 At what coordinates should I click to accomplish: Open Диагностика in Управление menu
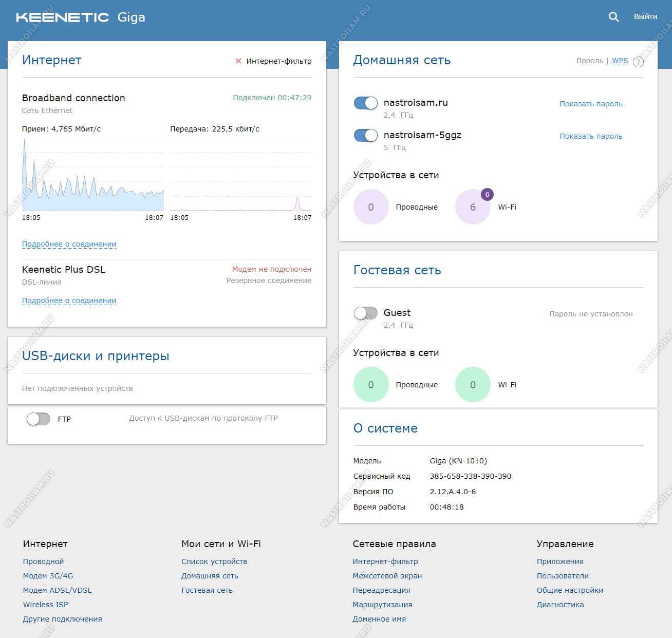coord(560,605)
